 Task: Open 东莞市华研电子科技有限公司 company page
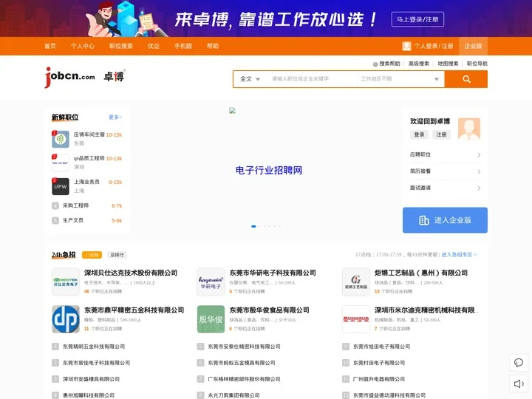pyautogui.click(x=273, y=273)
